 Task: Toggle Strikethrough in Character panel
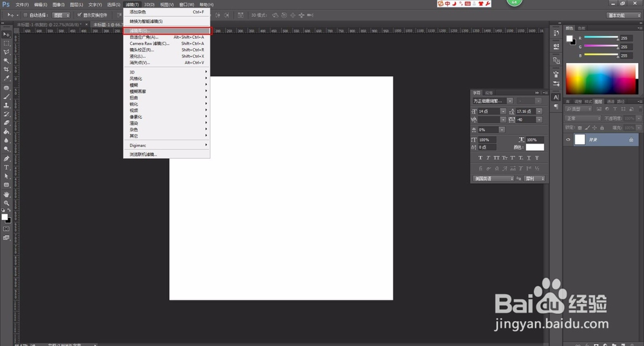point(537,158)
